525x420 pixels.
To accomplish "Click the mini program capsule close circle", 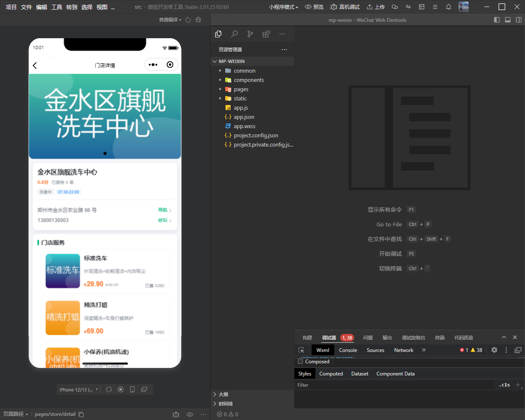I will point(170,65).
